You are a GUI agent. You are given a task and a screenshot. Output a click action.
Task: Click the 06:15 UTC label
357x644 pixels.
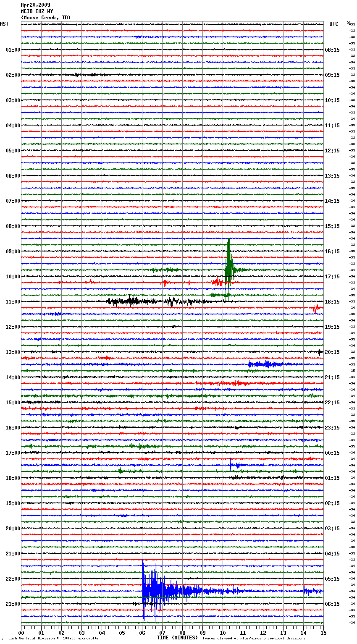(x=332, y=604)
